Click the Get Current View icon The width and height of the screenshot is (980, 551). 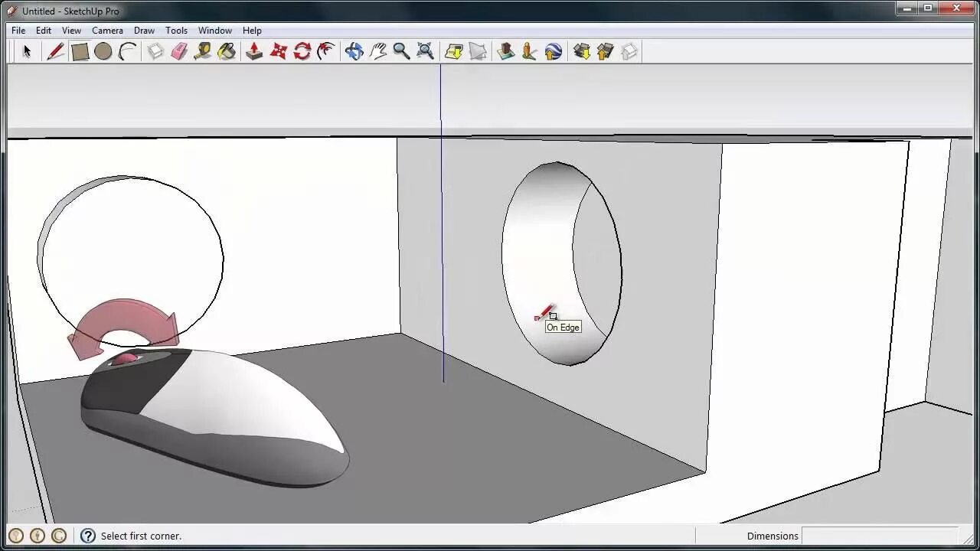[454, 51]
